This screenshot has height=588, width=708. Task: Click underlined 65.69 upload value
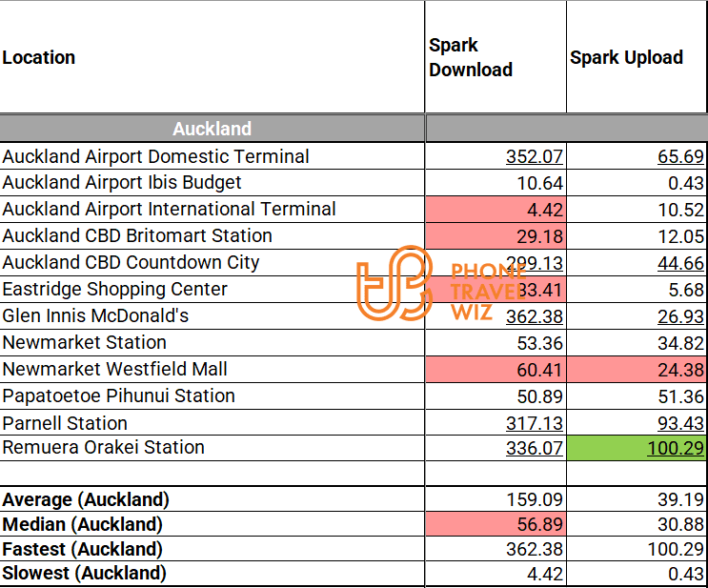coord(680,157)
